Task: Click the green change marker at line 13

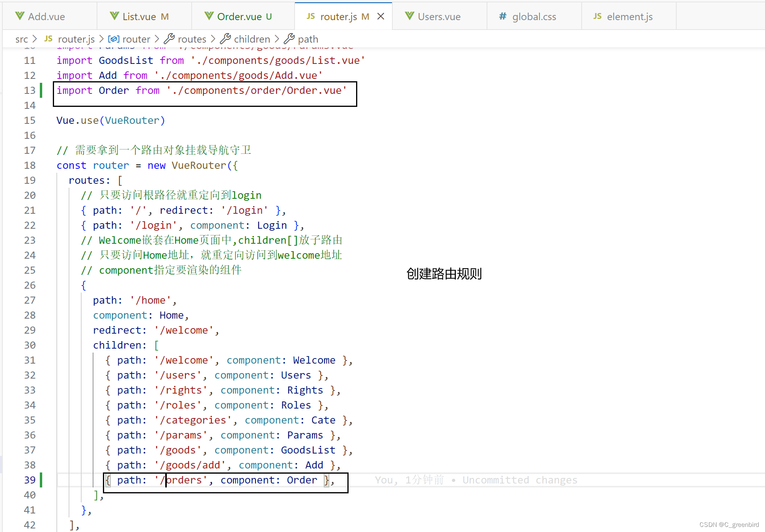Action: tap(41, 90)
